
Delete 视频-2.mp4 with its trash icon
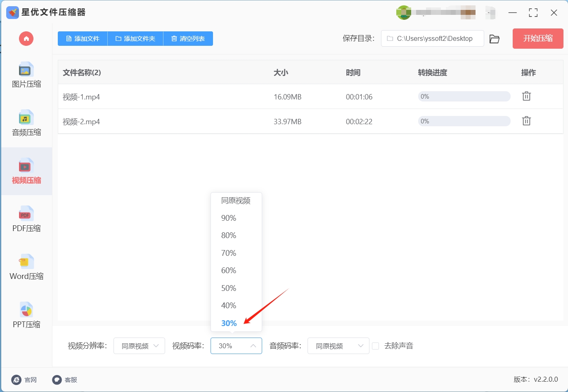click(526, 121)
